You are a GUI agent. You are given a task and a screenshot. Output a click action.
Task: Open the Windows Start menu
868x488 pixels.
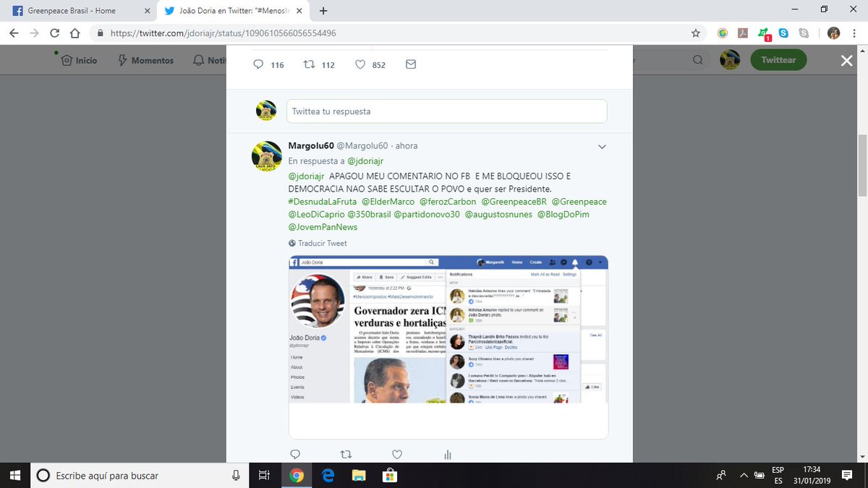[x=14, y=475]
